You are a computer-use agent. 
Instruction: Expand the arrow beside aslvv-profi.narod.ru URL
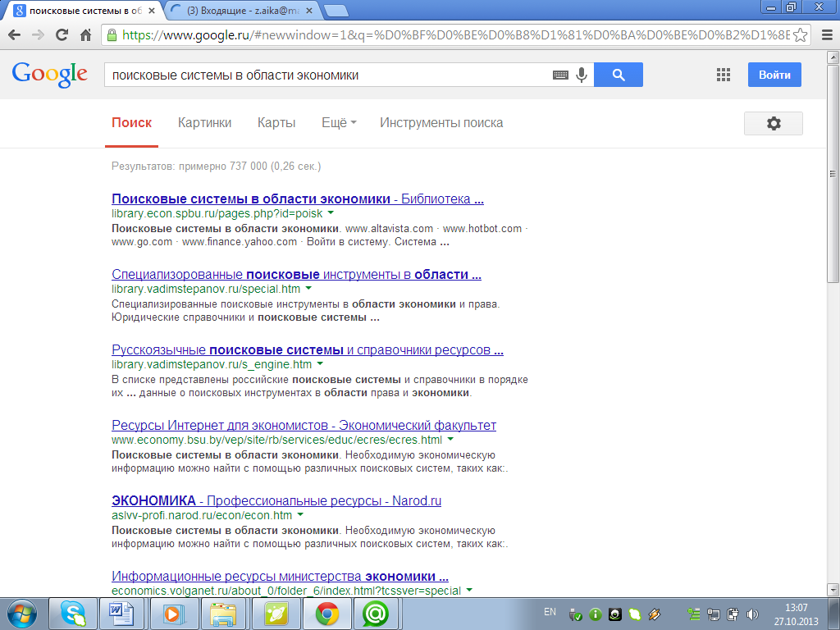click(300, 515)
